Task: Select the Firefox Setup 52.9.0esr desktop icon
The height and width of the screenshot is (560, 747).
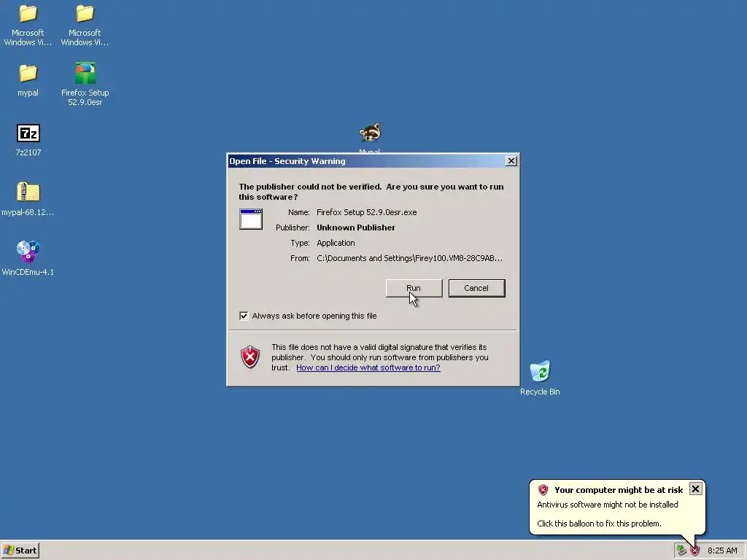Action: [x=85, y=74]
